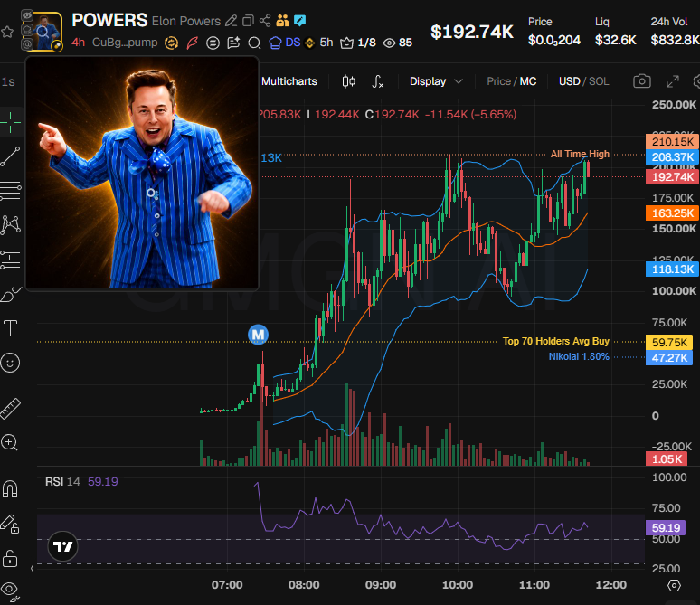The width and height of the screenshot is (700, 605).
Task: Switch chart to Price mode
Action: point(498,81)
